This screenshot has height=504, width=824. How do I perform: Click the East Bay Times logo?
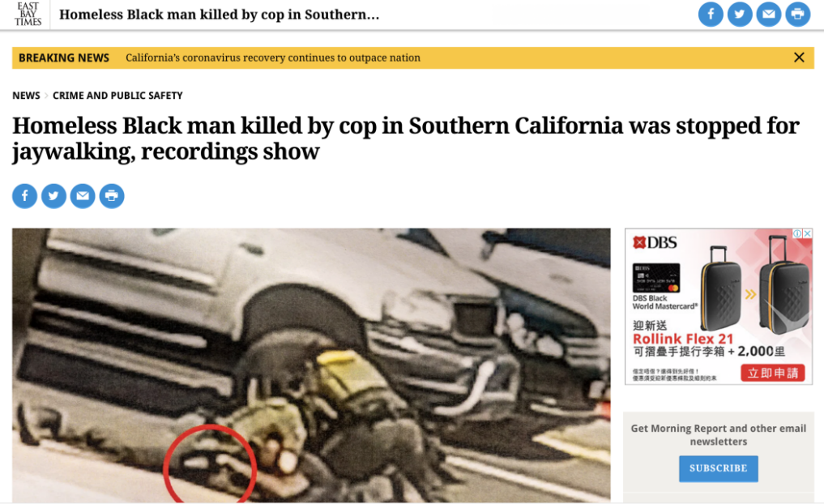[x=28, y=15]
